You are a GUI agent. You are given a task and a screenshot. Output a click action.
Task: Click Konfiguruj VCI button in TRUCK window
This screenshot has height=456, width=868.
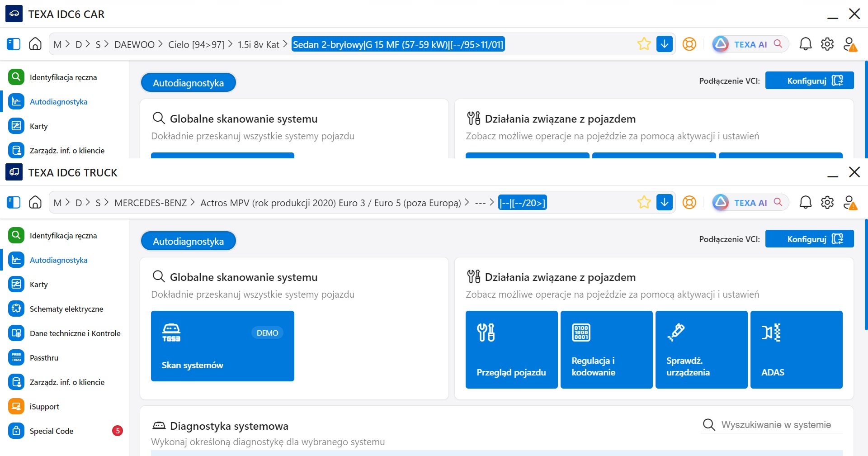pyautogui.click(x=809, y=239)
